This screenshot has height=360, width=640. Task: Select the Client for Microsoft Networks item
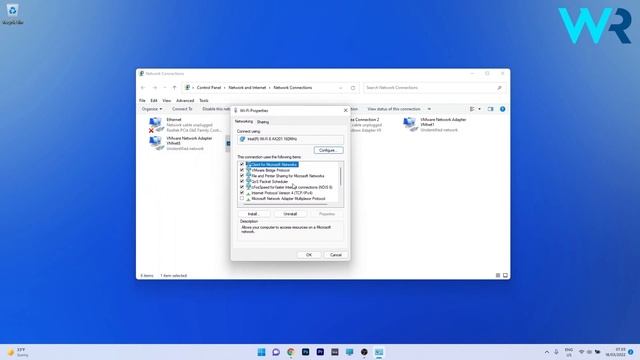[274, 164]
